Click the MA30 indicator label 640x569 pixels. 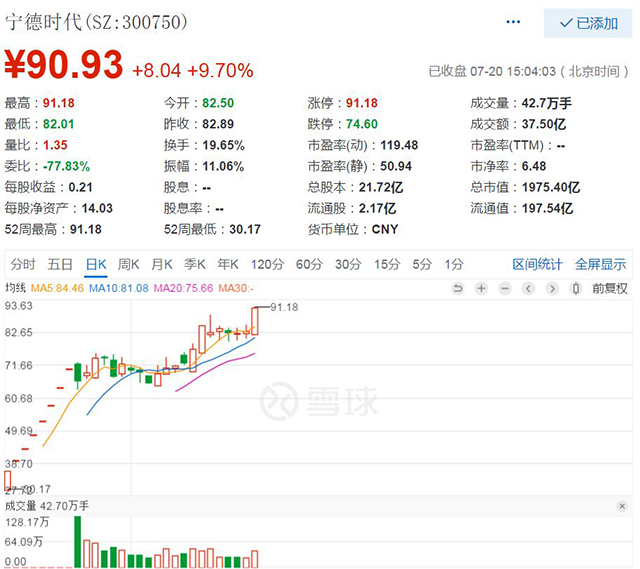pos(236,288)
